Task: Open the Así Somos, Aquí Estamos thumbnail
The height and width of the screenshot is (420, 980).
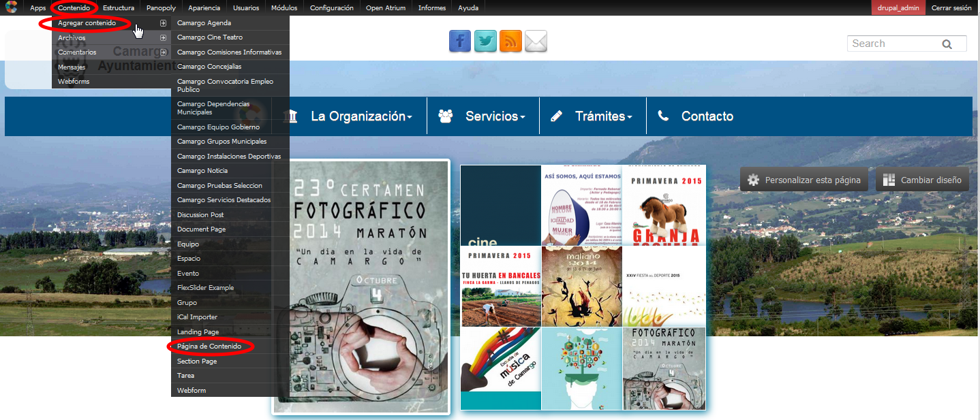Action: (x=582, y=205)
